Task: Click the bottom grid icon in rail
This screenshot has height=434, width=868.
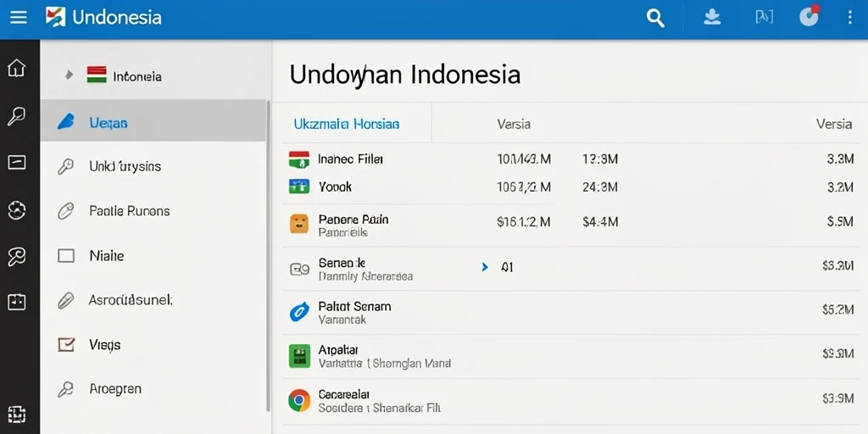Action: click(x=17, y=414)
